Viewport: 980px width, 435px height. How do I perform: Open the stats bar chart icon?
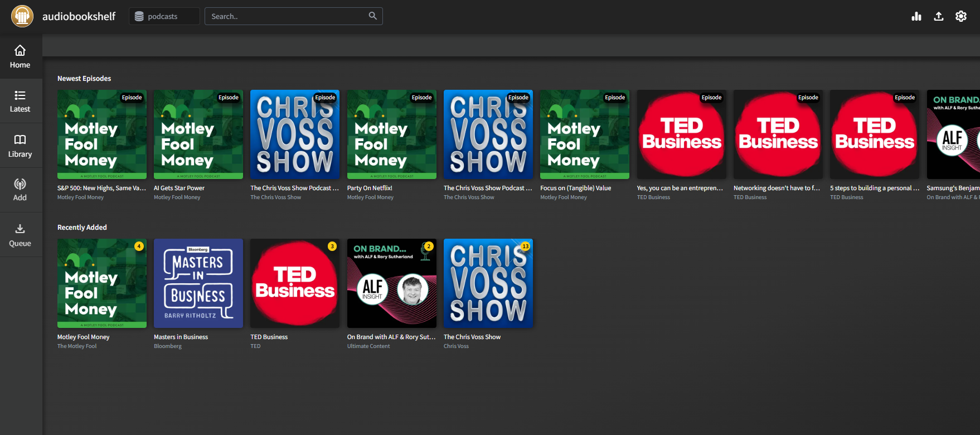point(916,16)
